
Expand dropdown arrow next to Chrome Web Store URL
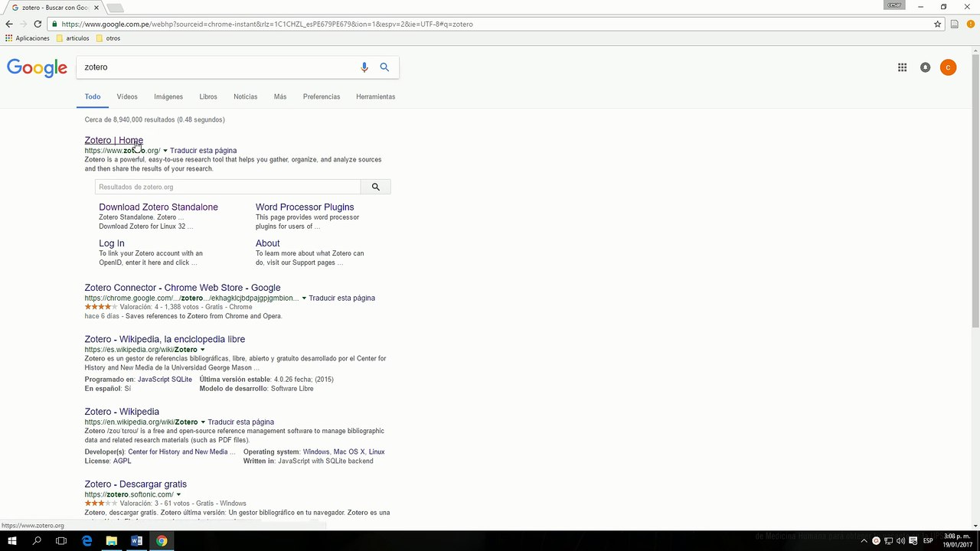coord(304,298)
